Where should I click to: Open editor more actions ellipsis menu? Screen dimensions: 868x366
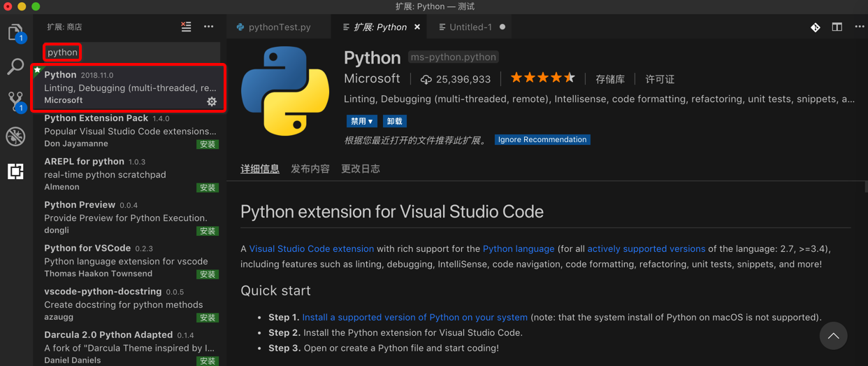click(859, 27)
